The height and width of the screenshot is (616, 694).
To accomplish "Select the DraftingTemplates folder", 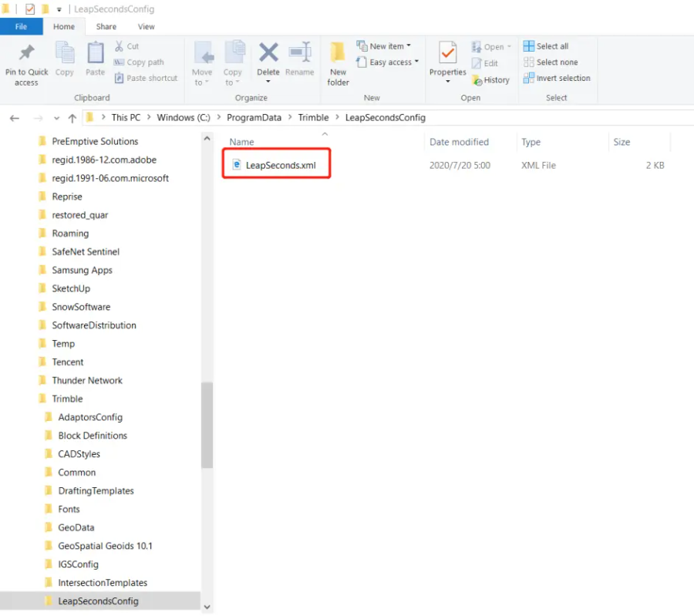I will coord(96,491).
